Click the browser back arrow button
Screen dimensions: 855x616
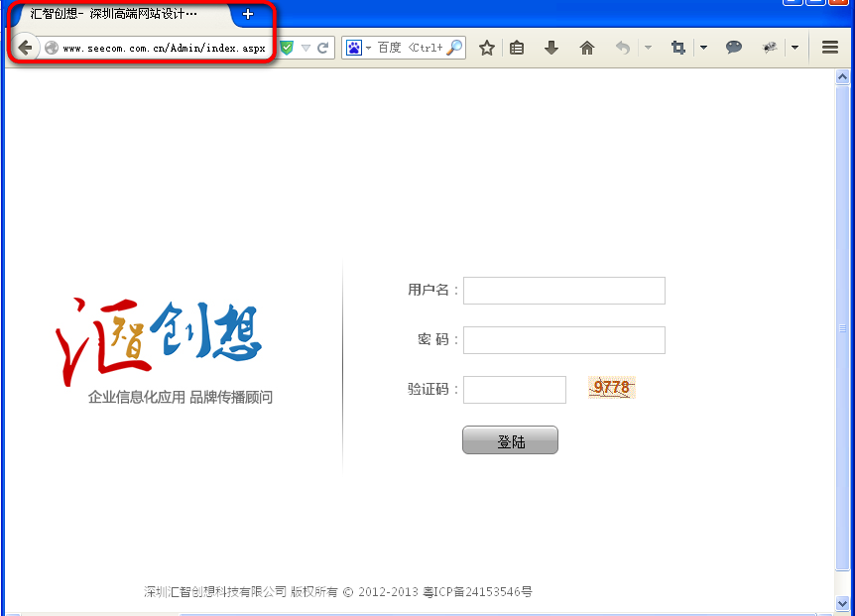coord(25,48)
